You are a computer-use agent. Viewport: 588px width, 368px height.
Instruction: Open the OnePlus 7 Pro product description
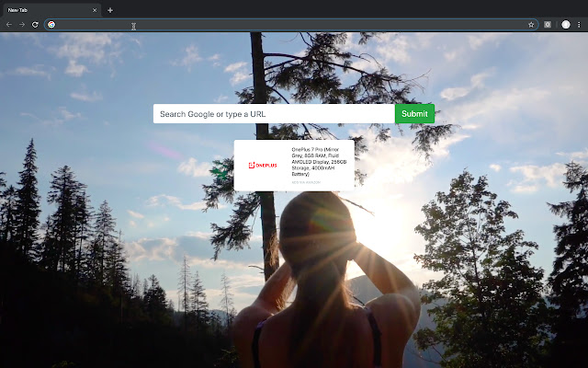319,162
